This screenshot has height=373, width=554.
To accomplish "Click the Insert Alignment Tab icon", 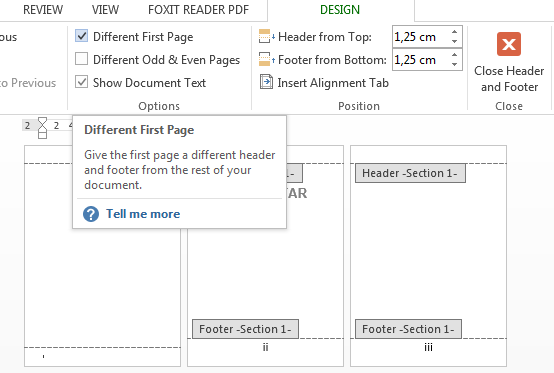I will [266, 82].
